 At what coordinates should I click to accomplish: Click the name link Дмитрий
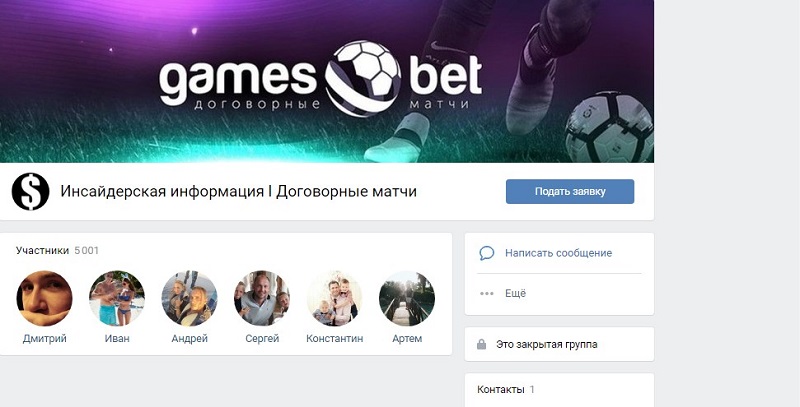[x=45, y=339]
